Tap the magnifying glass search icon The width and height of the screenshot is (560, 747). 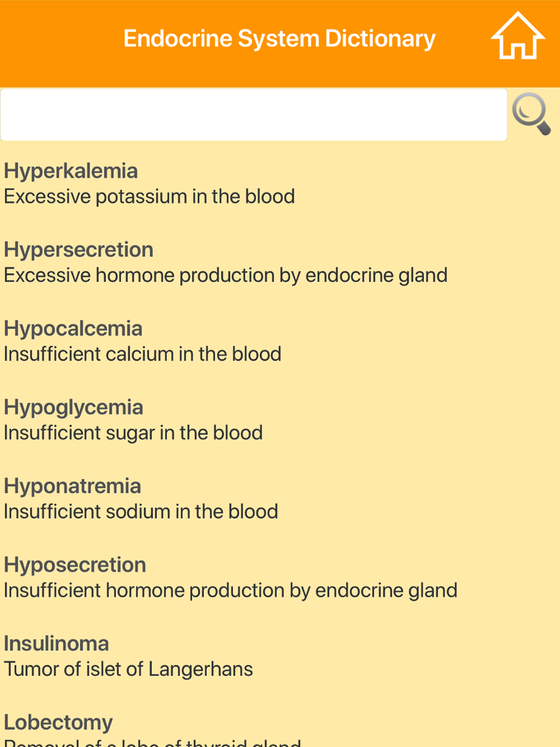531,114
